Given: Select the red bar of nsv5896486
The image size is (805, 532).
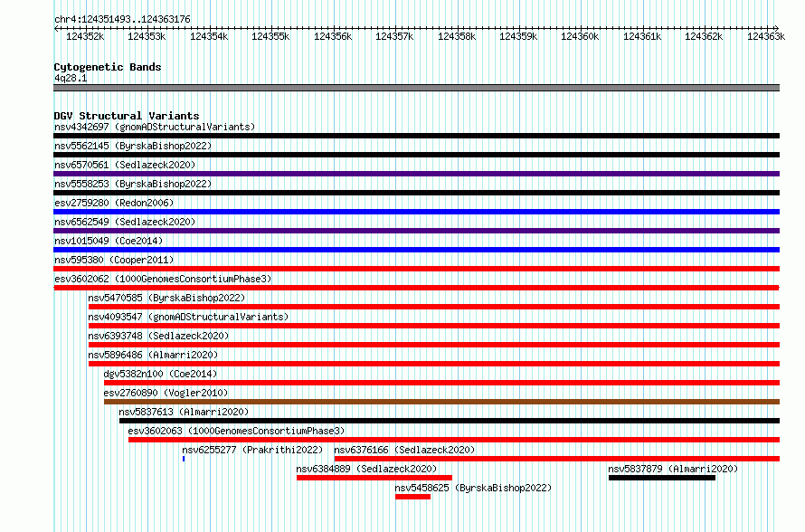Looking at the screenshot, I should tap(434, 364).
